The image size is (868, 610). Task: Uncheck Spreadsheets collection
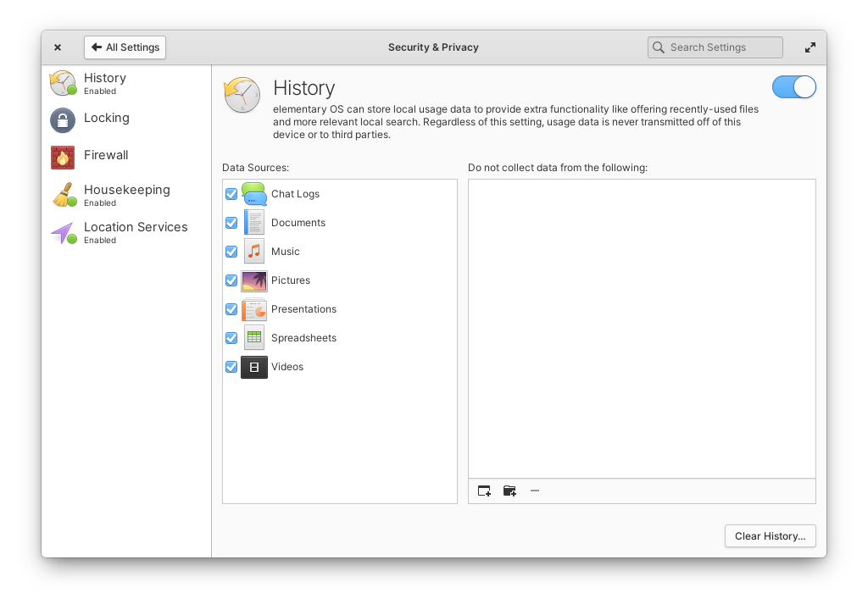231,338
